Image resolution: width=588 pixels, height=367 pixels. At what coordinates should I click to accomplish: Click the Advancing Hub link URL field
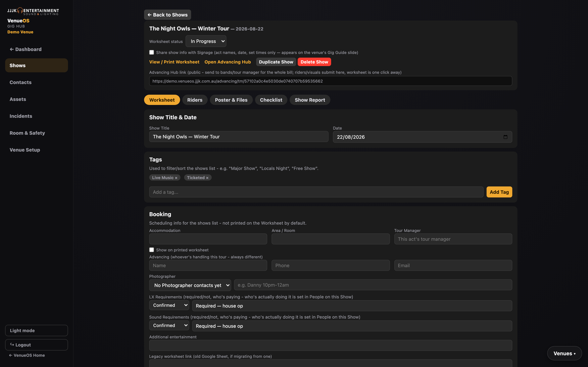pos(331,81)
